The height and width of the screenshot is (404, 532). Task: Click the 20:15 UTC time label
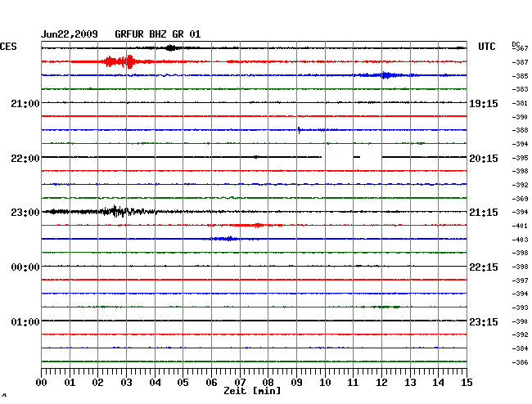tap(484, 158)
